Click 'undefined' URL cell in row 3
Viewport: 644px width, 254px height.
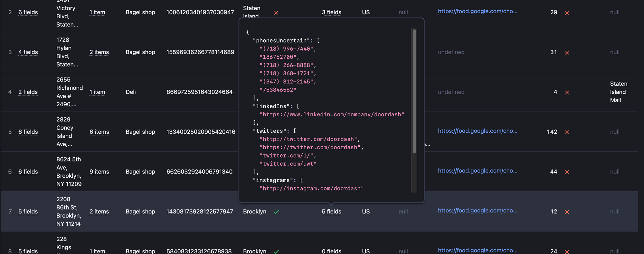click(x=451, y=52)
